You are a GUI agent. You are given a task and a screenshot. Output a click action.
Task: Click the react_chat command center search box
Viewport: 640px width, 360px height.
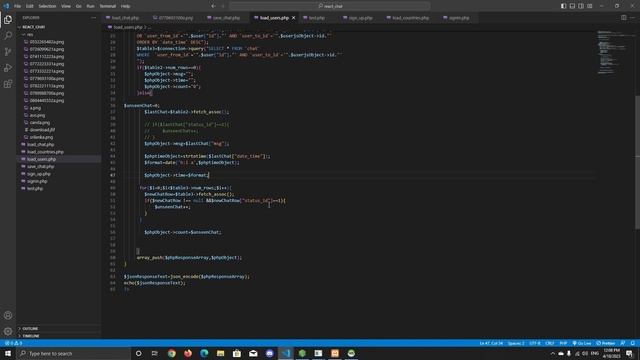pyautogui.click(x=330, y=6)
